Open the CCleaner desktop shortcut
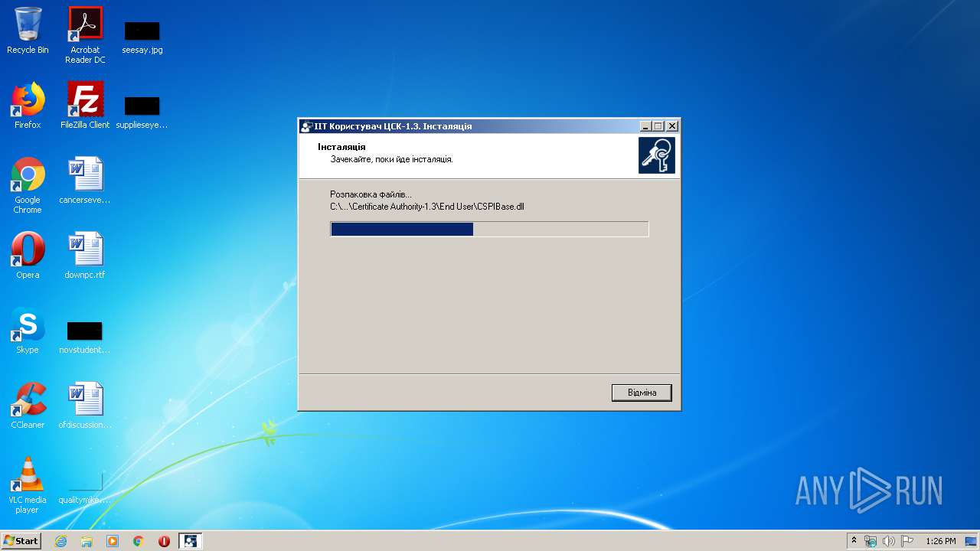The height and width of the screenshot is (551, 980). click(x=28, y=406)
